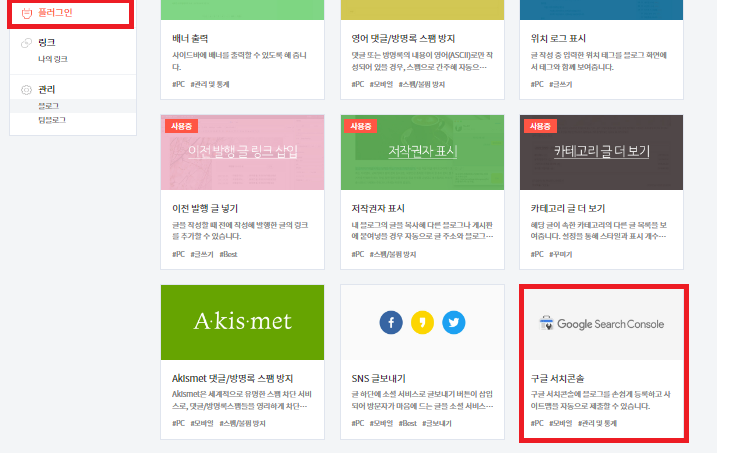Open the 이전 발행 글 넣기 title
Screen dimensions: 732x460
[x=205, y=208]
